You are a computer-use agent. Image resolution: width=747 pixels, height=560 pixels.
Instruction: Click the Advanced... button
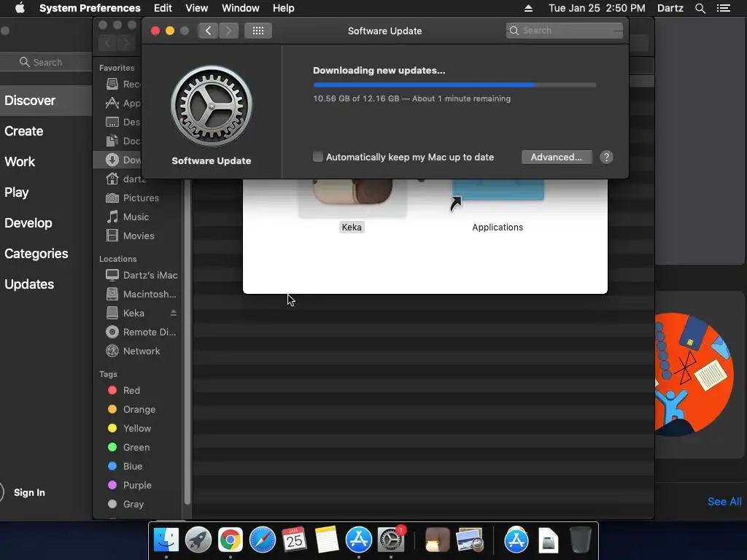557,157
